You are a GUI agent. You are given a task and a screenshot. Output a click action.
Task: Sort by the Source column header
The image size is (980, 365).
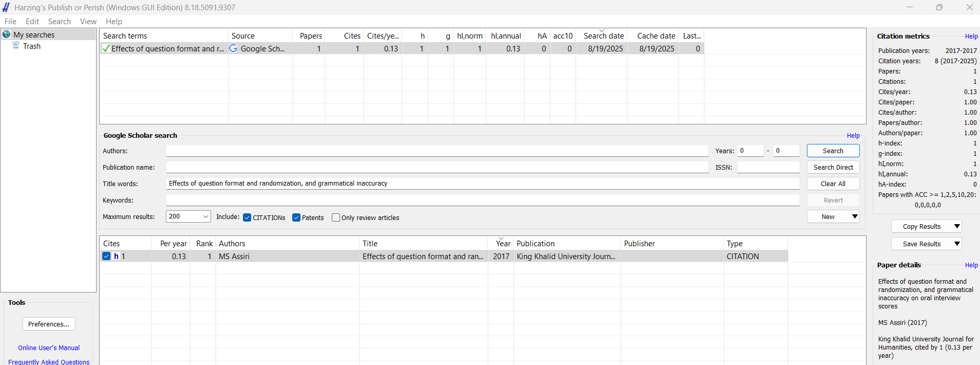click(260, 35)
